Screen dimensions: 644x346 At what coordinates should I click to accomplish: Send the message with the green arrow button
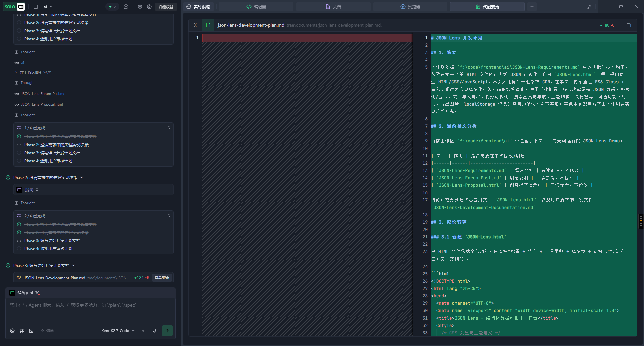(x=167, y=331)
